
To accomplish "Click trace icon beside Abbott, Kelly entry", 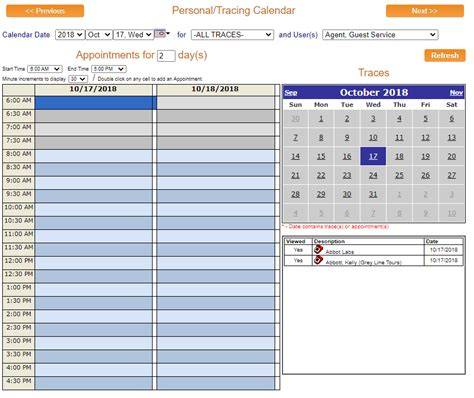I will coord(318,260).
